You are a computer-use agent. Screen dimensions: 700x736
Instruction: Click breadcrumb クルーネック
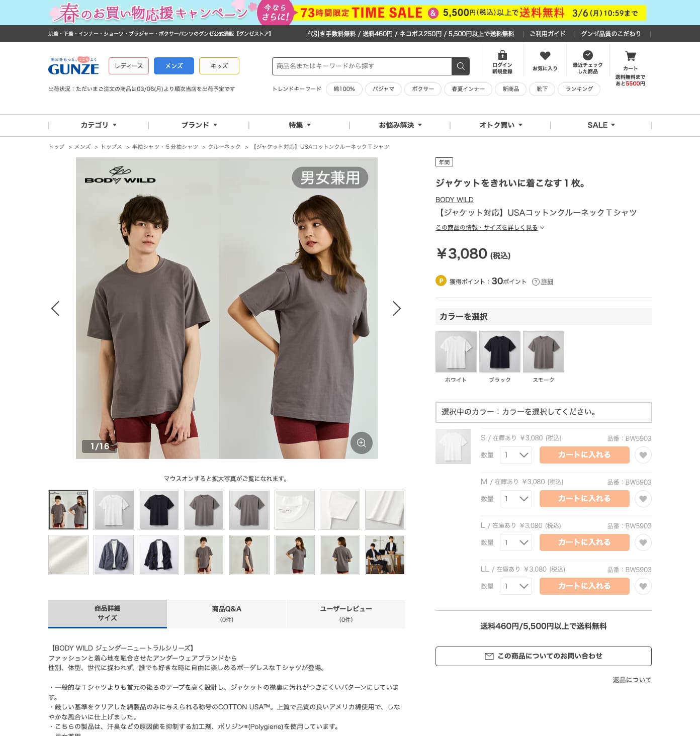click(224, 147)
